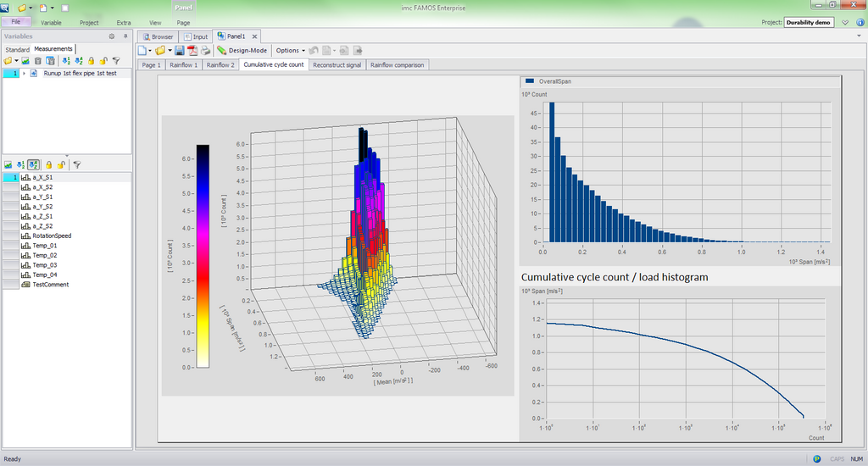Click the gear icon in the Variables header

[x=111, y=37]
